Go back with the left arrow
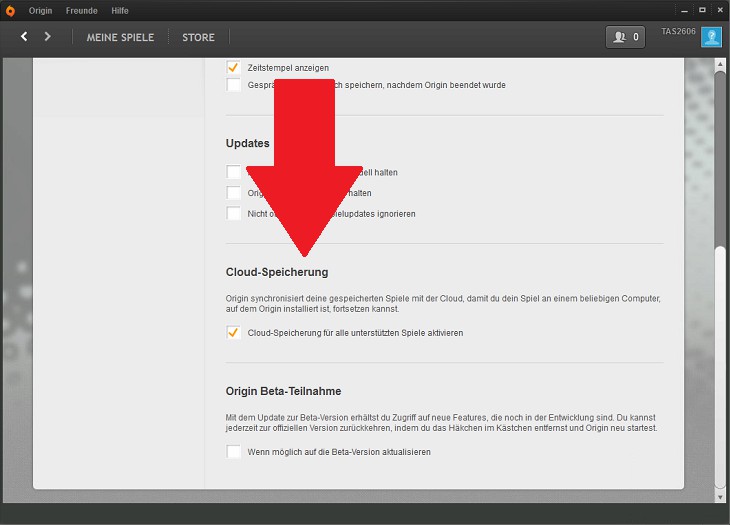730x525 pixels. (x=25, y=37)
